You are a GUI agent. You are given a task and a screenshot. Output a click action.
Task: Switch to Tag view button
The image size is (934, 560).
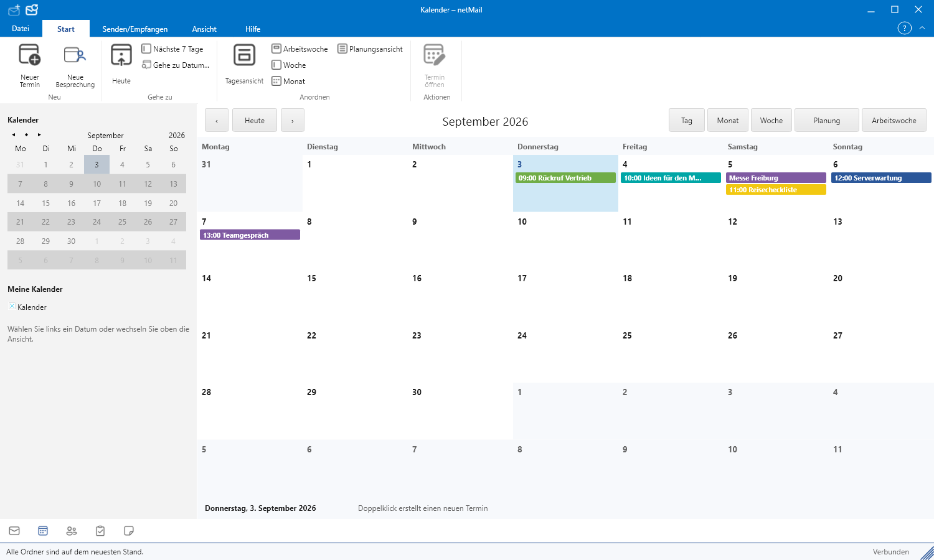click(x=687, y=120)
